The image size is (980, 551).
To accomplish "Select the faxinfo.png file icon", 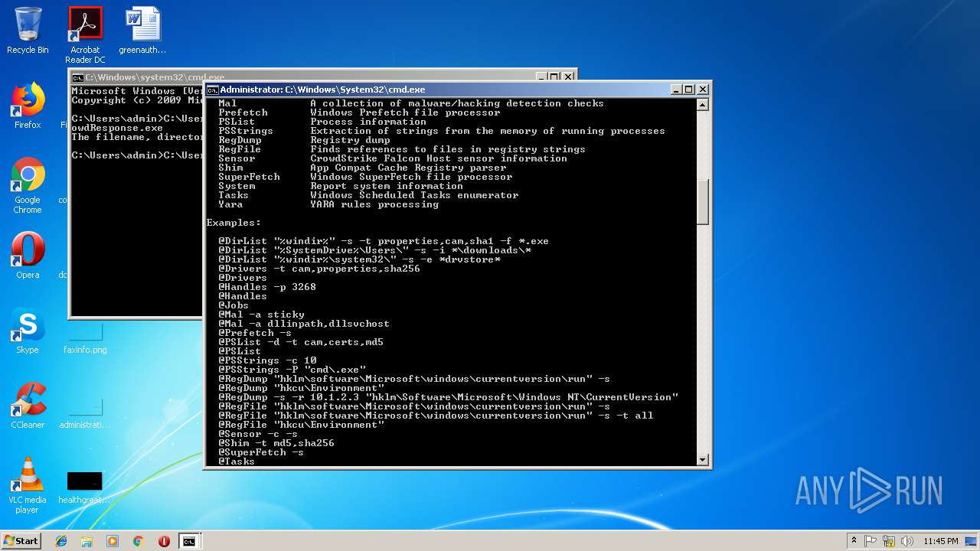I will tap(85, 337).
